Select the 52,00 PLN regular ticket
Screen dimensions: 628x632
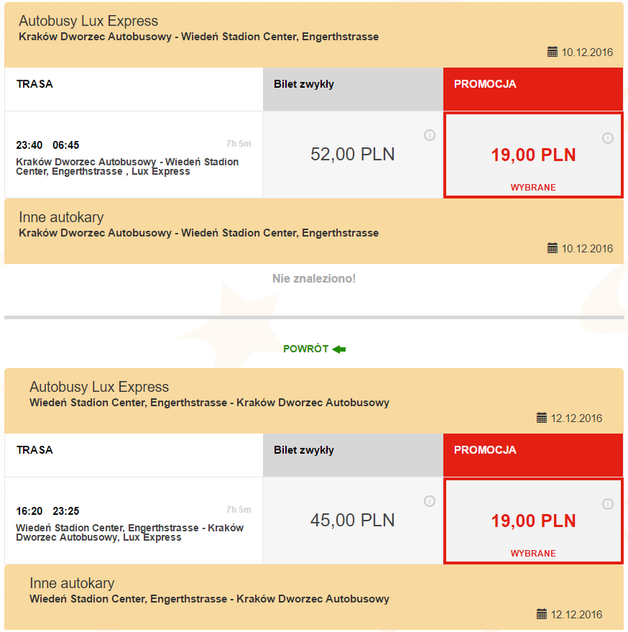(353, 154)
